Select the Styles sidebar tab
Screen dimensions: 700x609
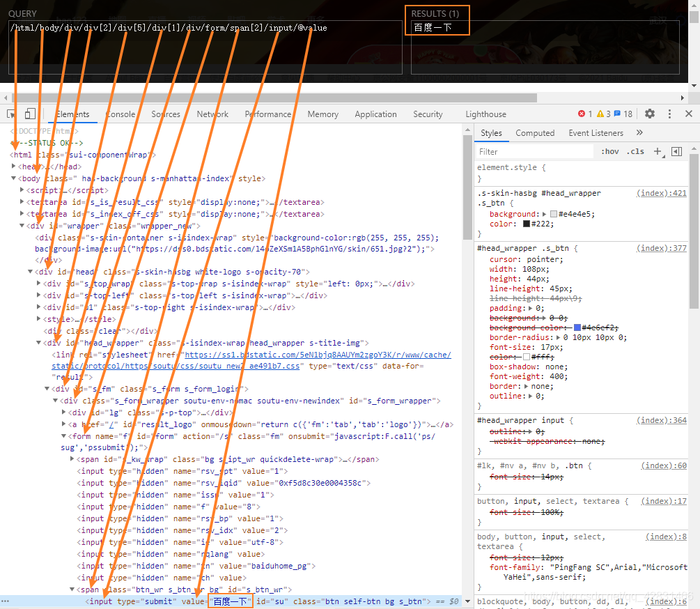click(x=491, y=133)
